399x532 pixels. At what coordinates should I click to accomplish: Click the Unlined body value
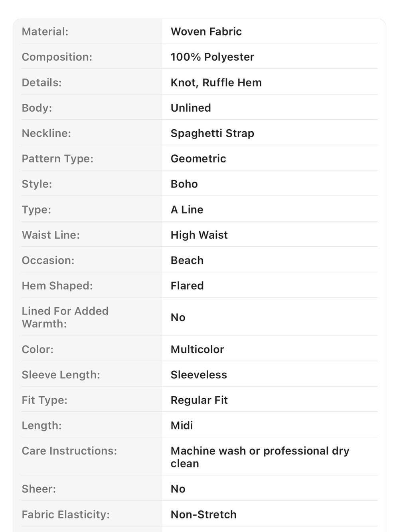click(191, 108)
